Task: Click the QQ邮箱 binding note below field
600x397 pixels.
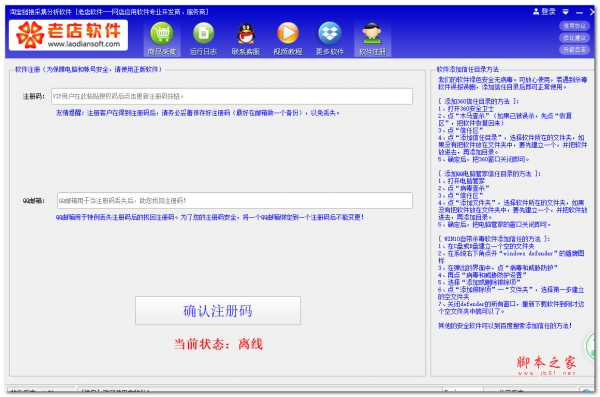Action: pyautogui.click(x=210, y=217)
